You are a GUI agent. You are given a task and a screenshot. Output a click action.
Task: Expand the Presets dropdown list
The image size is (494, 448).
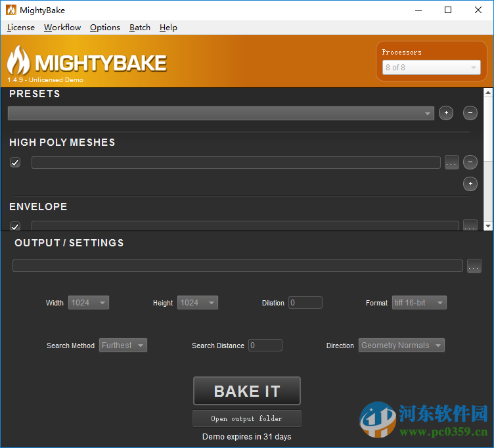point(221,113)
